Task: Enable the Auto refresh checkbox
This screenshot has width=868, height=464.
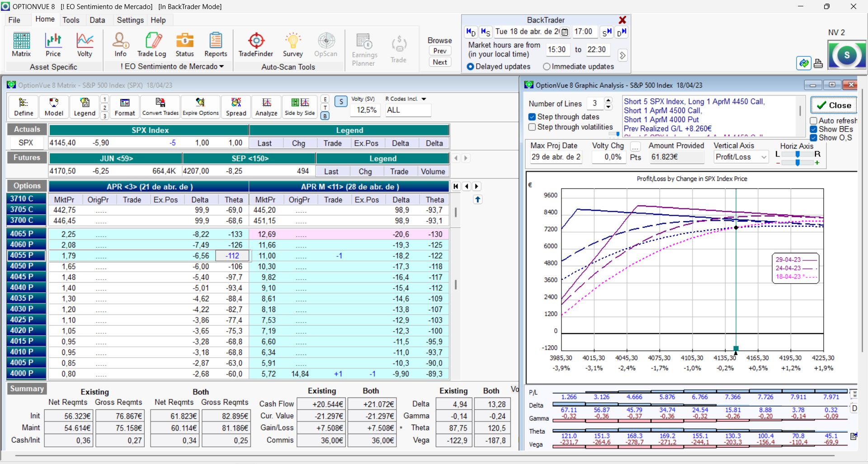Action: tap(813, 121)
